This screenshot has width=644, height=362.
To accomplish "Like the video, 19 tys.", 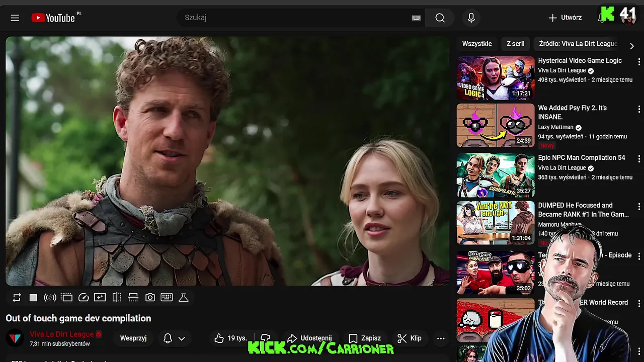I will coord(231,338).
